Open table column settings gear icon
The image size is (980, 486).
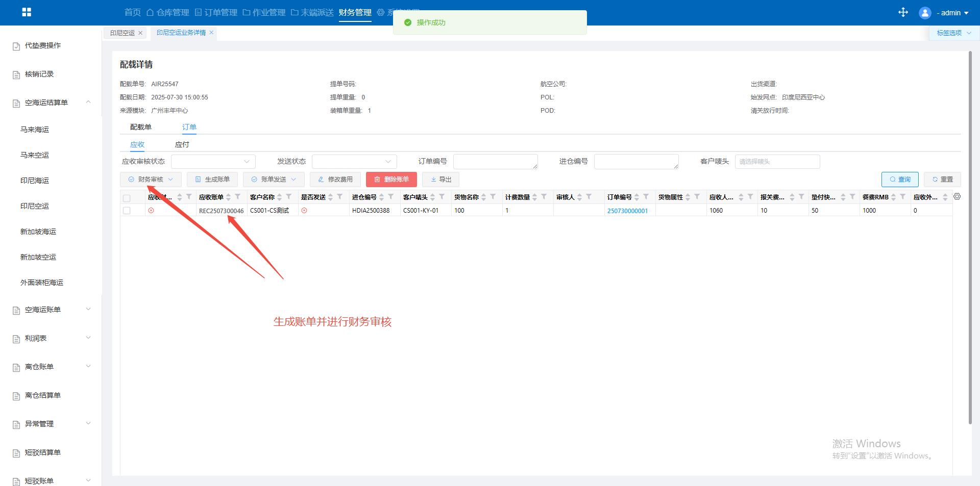pyautogui.click(x=957, y=197)
